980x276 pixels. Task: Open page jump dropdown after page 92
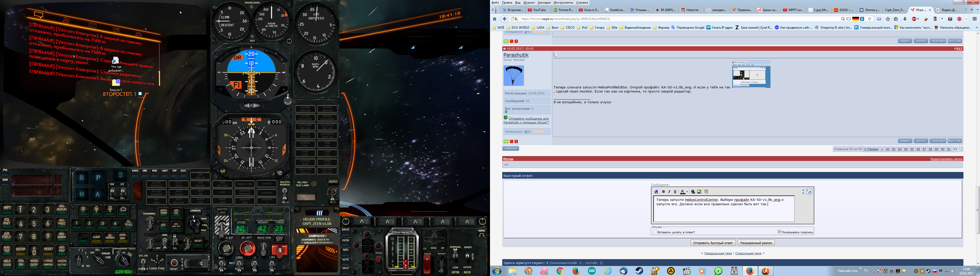[961, 149]
